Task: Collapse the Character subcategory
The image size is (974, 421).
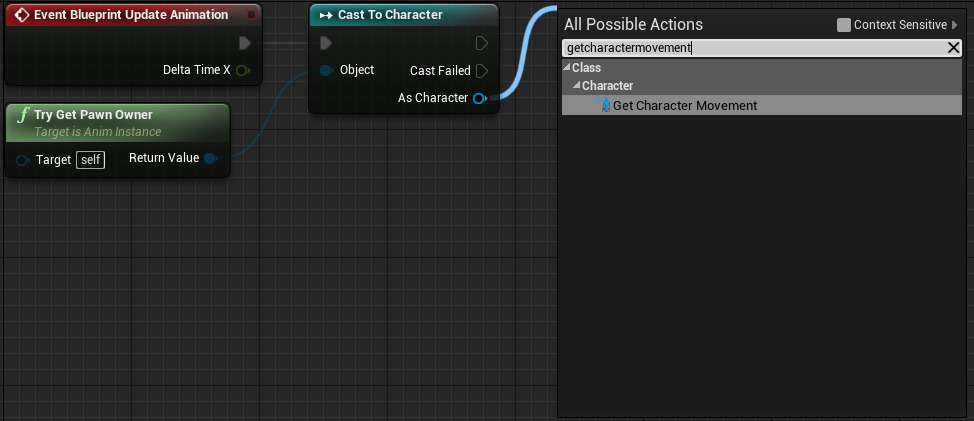Action: [x=576, y=86]
